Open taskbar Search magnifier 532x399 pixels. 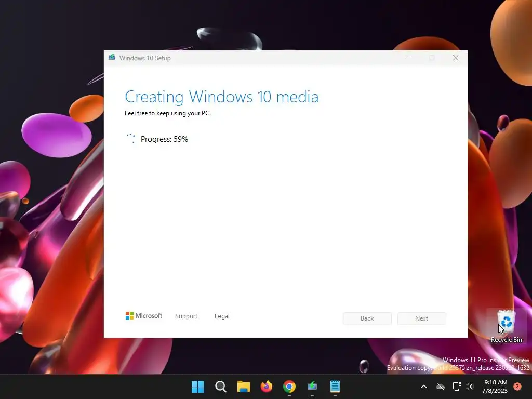pos(220,387)
